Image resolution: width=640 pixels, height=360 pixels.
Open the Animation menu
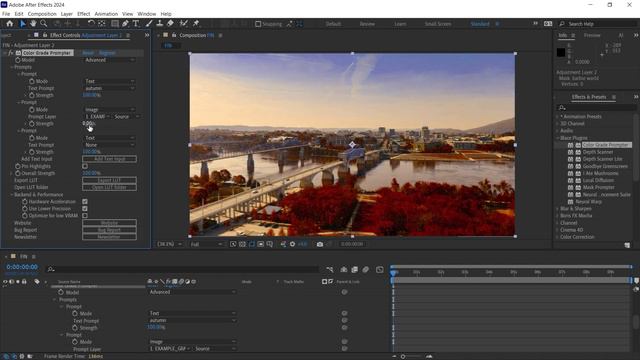[x=106, y=14]
